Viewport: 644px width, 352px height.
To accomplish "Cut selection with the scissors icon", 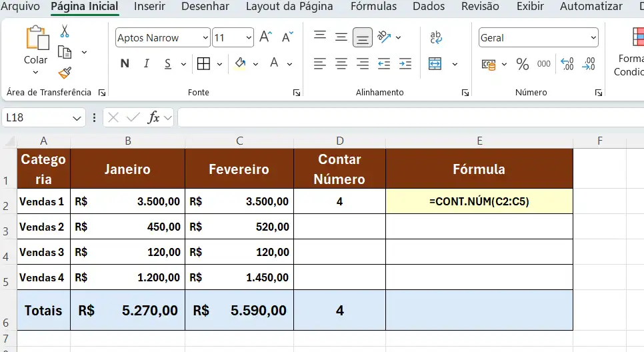I will click(65, 31).
